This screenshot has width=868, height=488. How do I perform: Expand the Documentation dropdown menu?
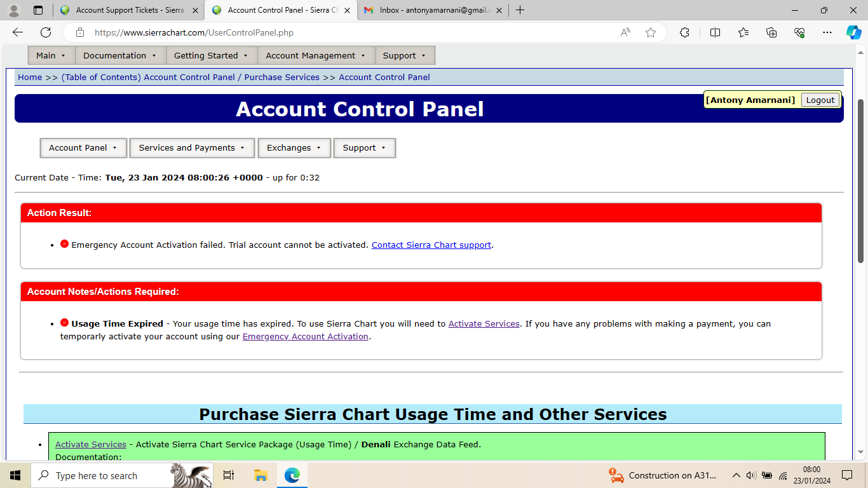click(120, 55)
